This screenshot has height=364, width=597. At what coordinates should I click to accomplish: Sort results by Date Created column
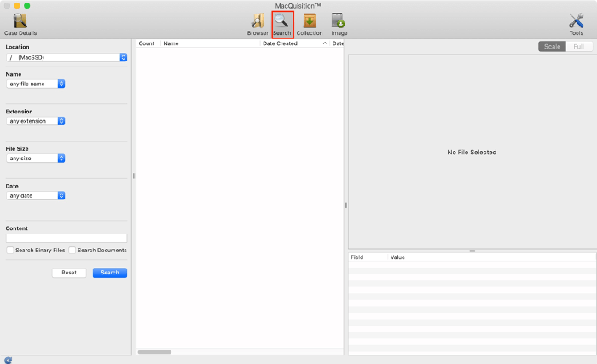[290, 43]
